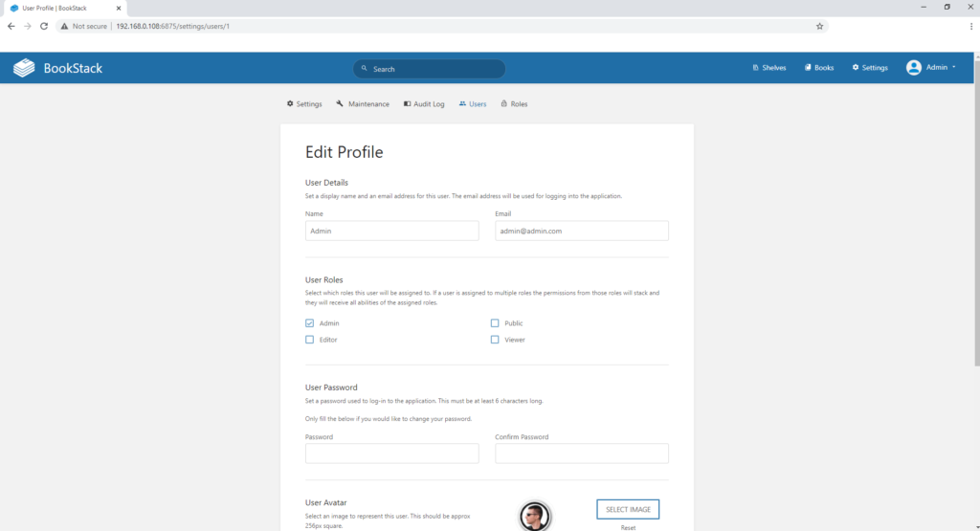Uncheck the Admin role checkbox
This screenshot has height=531, width=980.
pos(309,323)
